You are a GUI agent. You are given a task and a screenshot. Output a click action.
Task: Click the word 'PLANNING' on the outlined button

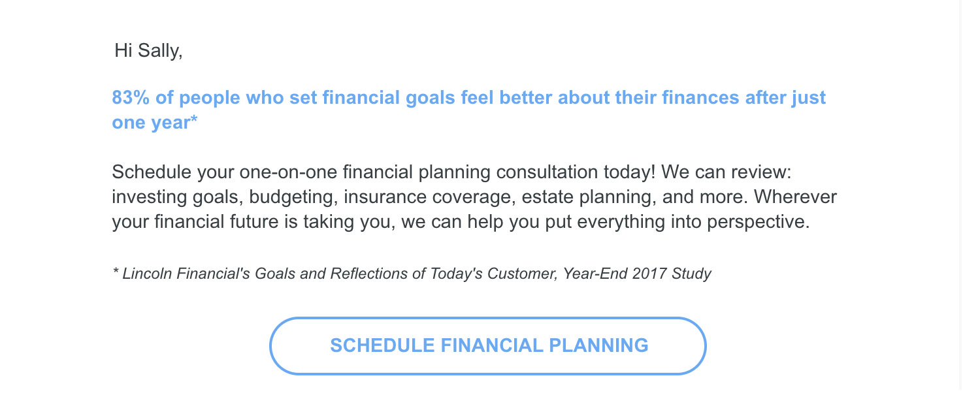tap(598, 345)
